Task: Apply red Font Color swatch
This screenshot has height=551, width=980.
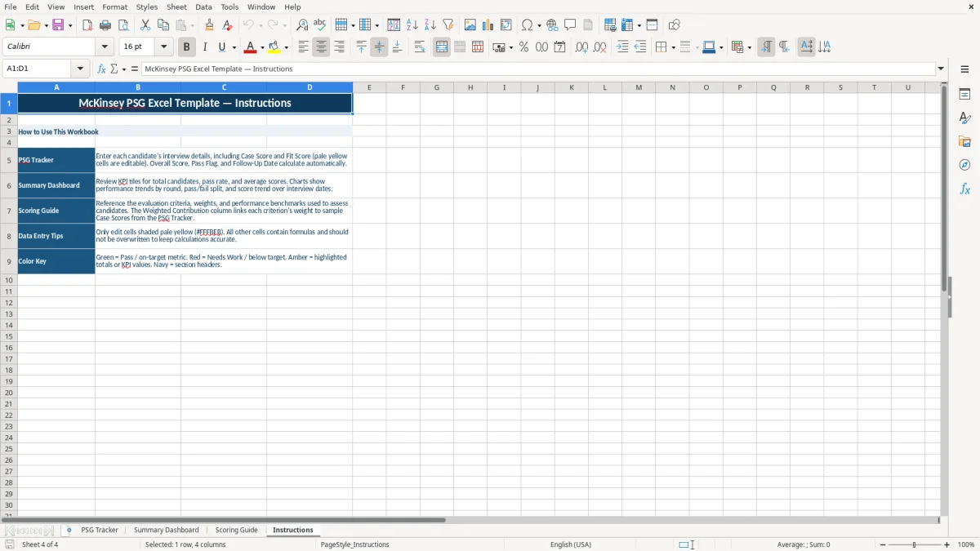Action: [x=250, y=47]
